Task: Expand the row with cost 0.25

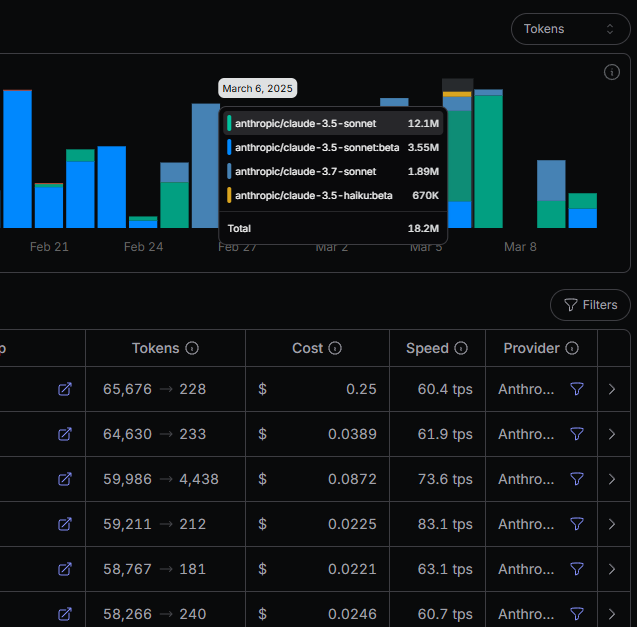Action: [612, 389]
